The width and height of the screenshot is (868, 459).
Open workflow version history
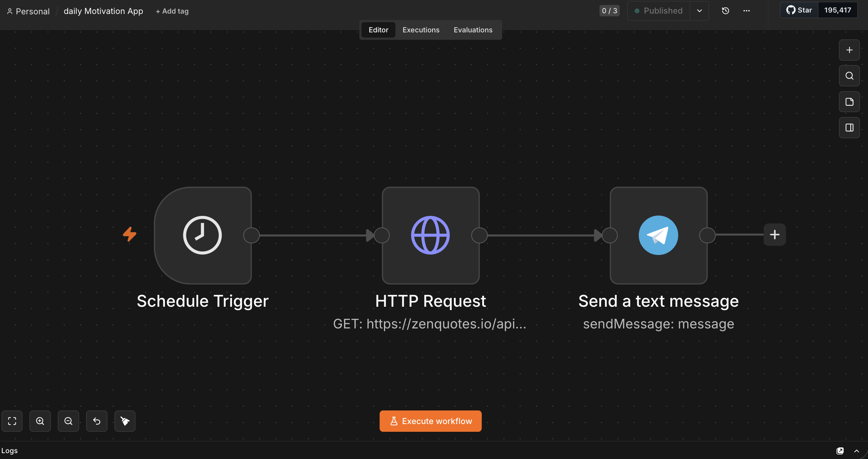tap(726, 11)
